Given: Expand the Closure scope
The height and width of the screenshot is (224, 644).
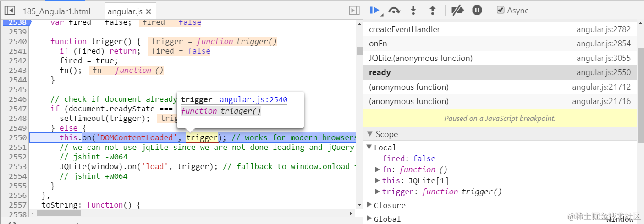Looking at the screenshot, I should point(370,205).
